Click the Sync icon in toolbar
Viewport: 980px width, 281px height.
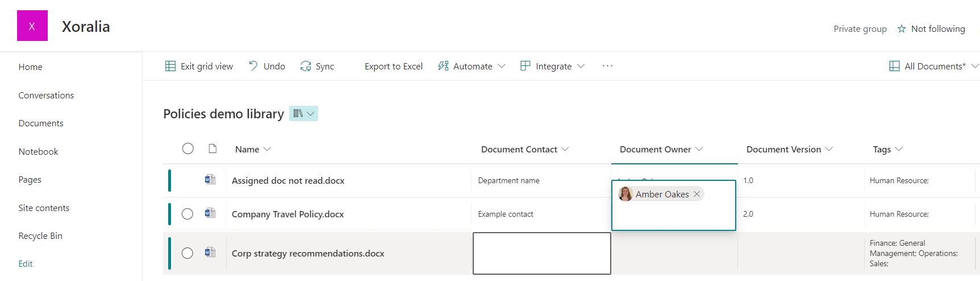306,66
